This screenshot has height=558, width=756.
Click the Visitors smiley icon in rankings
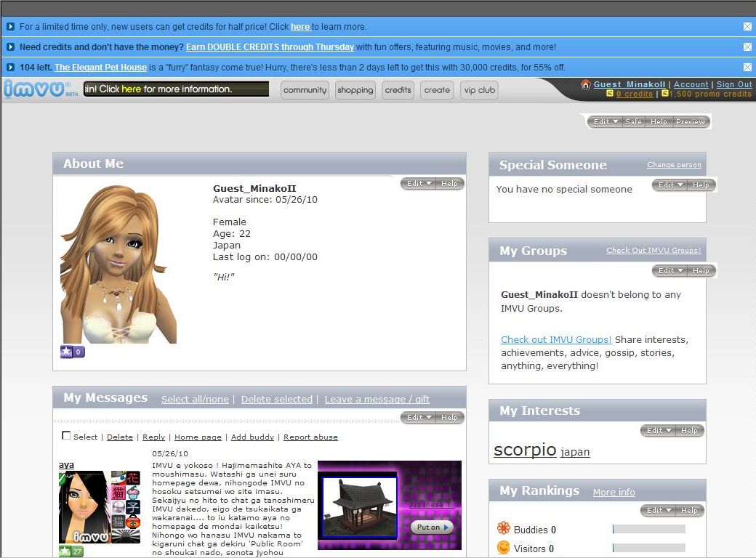pyautogui.click(x=503, y=548)
